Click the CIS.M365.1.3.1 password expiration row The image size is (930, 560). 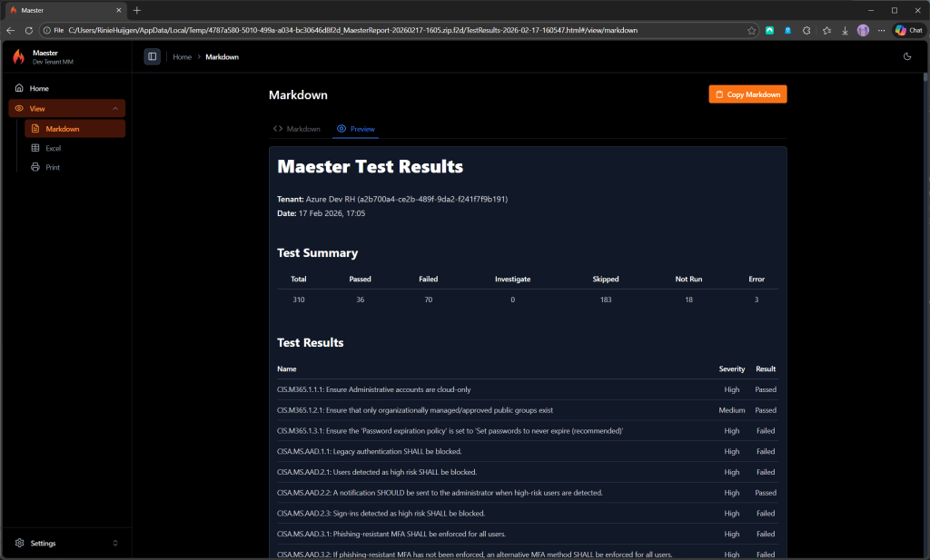[x=528, y=431]
